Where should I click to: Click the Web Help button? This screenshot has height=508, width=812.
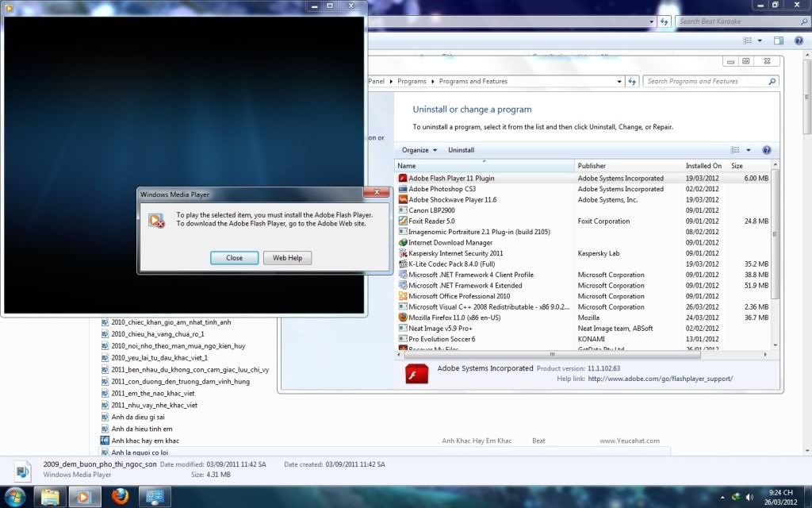tap(287, 258)
